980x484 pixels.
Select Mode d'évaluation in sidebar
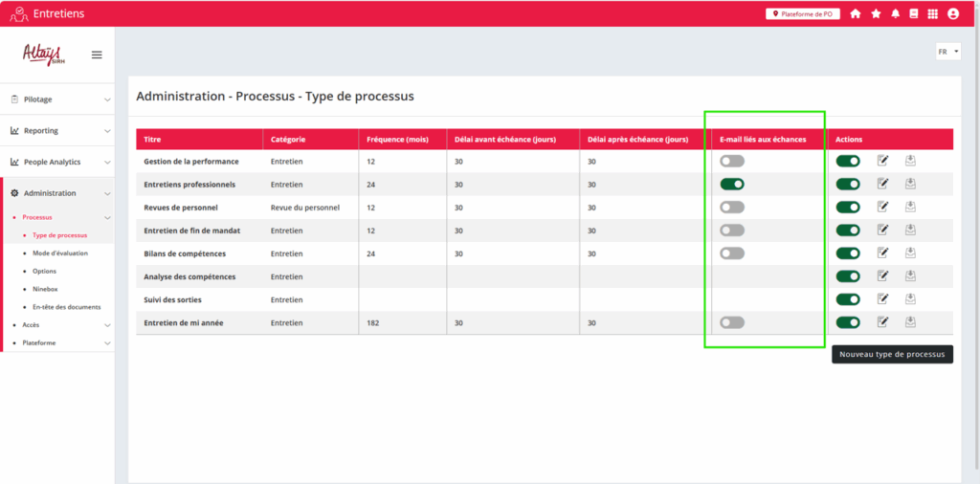59,253
